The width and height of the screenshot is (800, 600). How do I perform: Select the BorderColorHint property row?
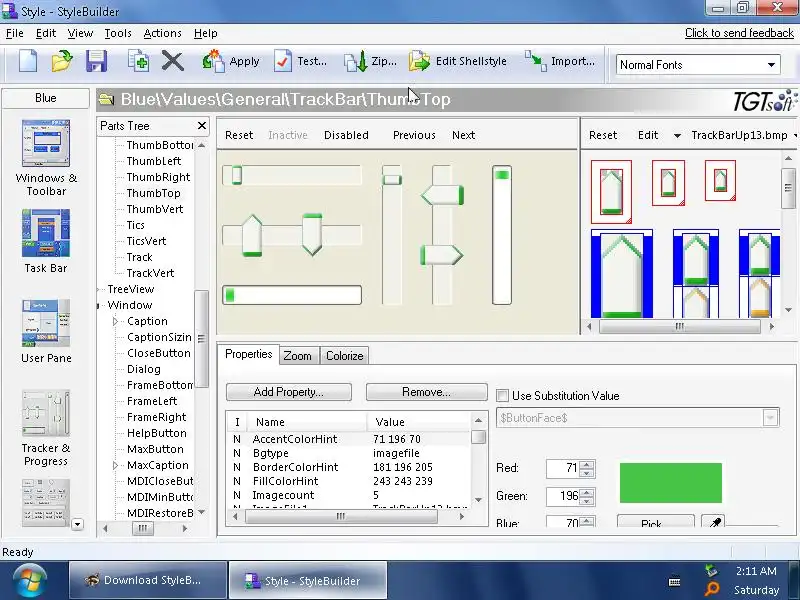pyautogui.click(x=348, y=467)
